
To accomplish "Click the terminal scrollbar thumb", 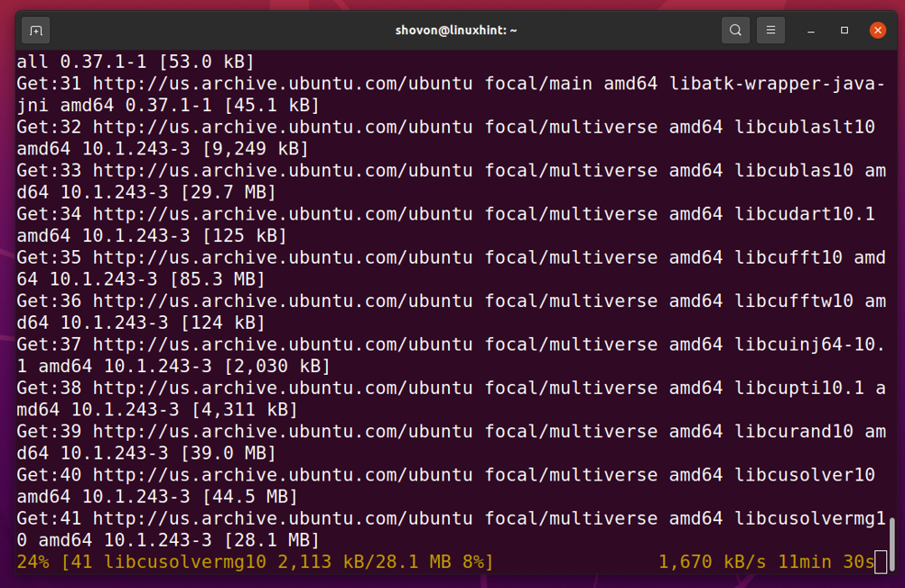I will click(892, 543).
